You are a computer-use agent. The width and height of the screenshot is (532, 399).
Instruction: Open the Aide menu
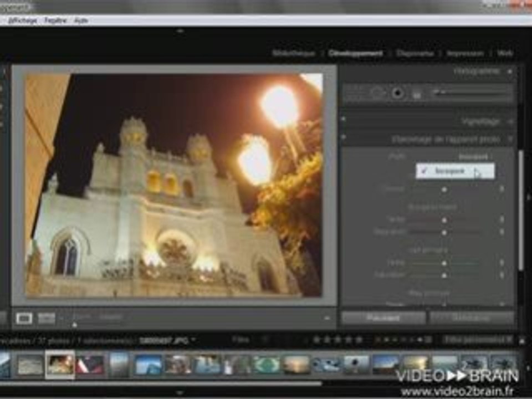[x=81, y=21]
